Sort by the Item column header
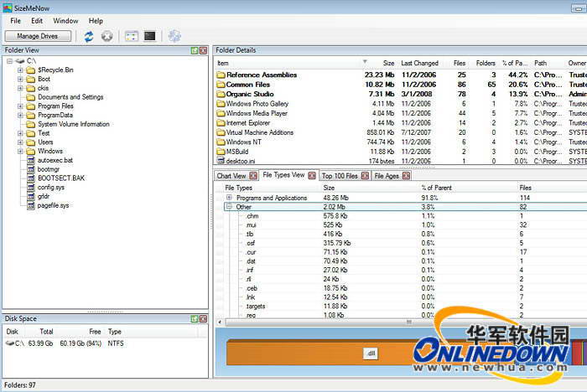This screenshot has height=392, width=587. click(x=223, y=63)
